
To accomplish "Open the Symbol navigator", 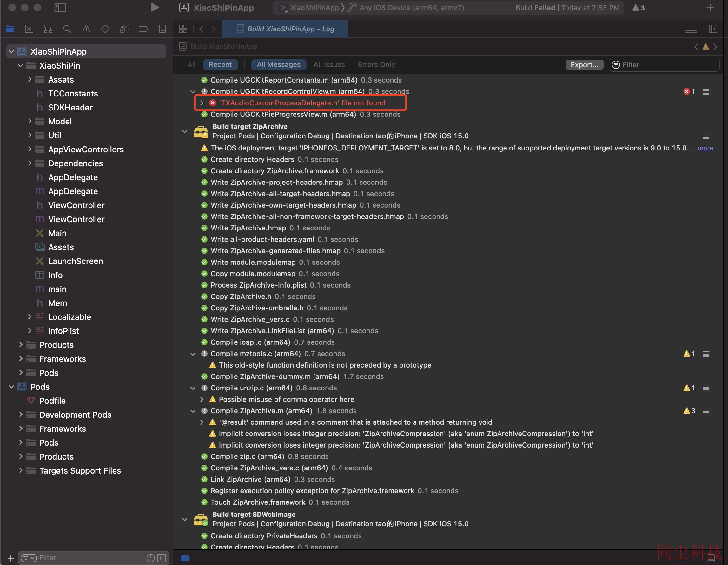I will coord(48,29).
